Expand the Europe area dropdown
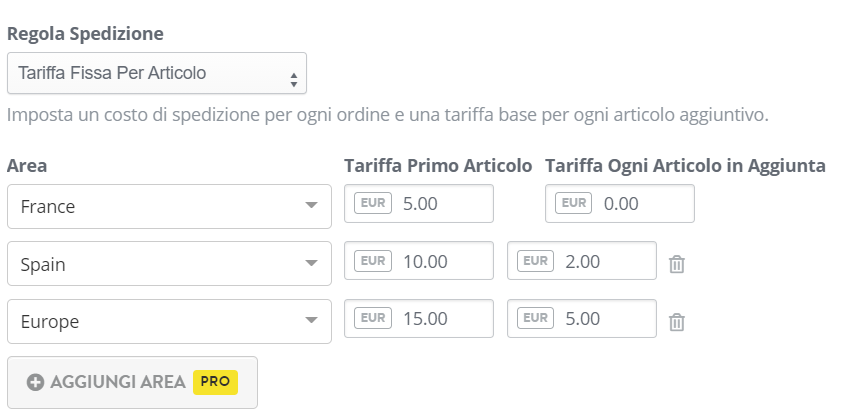The height and width of the screenshot is (418, 846). point(169,321)
